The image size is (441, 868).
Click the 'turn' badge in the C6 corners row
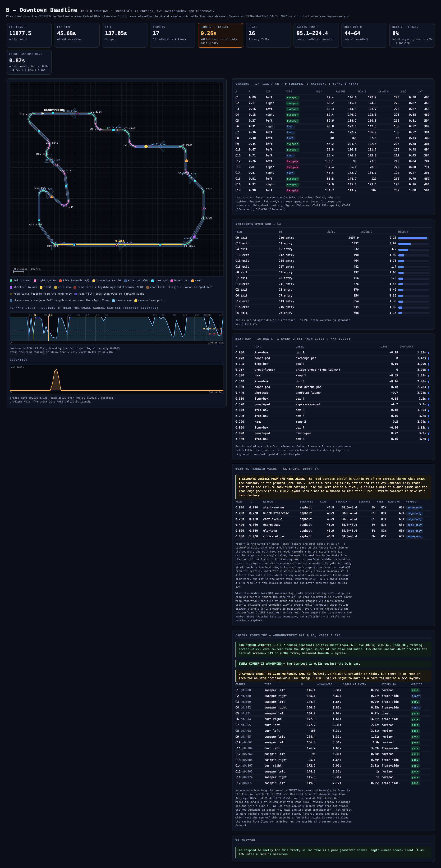click(290, 127)
